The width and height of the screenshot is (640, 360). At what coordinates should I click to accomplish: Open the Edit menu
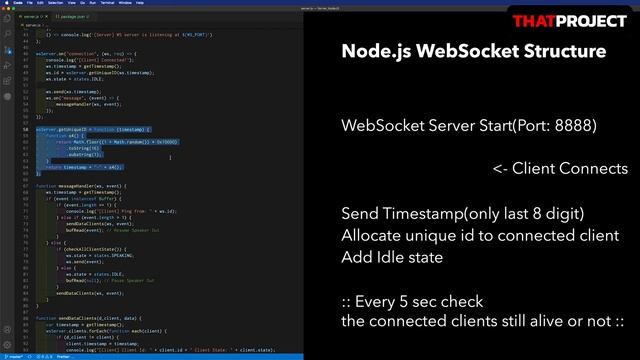(x=40, y=2)
